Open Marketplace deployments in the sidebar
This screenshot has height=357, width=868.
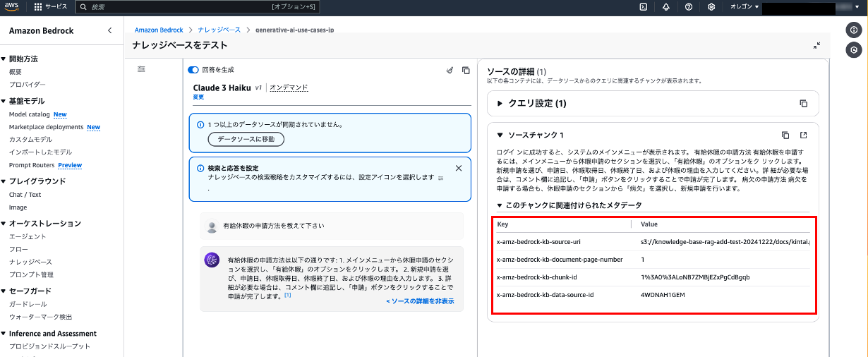[x=46, y=127]
